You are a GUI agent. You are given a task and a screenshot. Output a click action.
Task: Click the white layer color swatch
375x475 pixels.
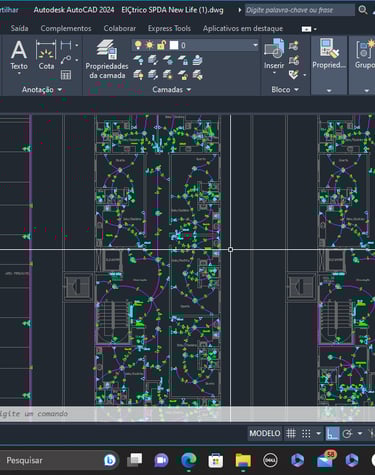pyautogui.click(x=174, y=45)
